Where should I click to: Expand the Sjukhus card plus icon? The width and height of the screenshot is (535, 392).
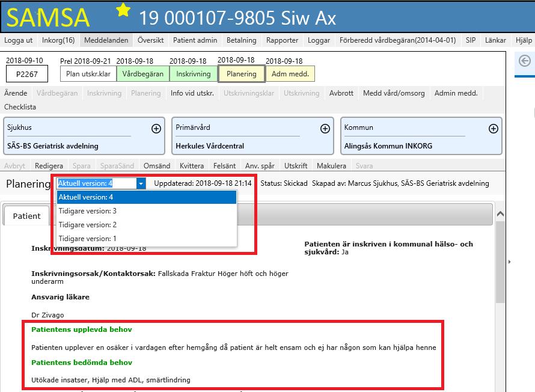tap(156, 129)
